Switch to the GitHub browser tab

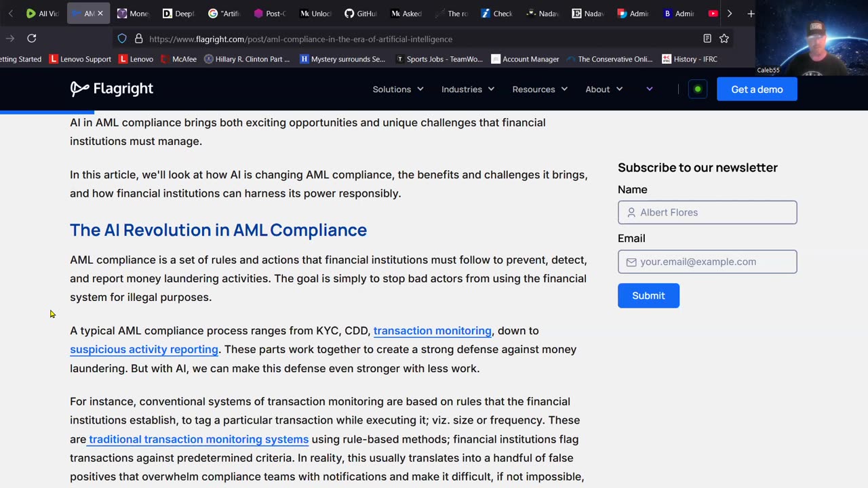tap(361, 14)
